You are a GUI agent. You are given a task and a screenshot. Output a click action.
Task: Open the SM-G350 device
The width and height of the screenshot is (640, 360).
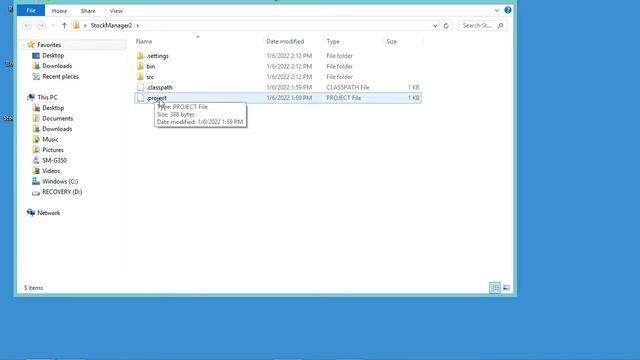pyautogui.click(x=54, y=161)
